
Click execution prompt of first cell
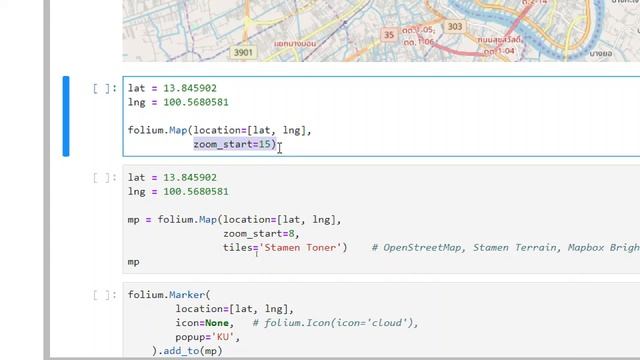click(x=105, y=89)
